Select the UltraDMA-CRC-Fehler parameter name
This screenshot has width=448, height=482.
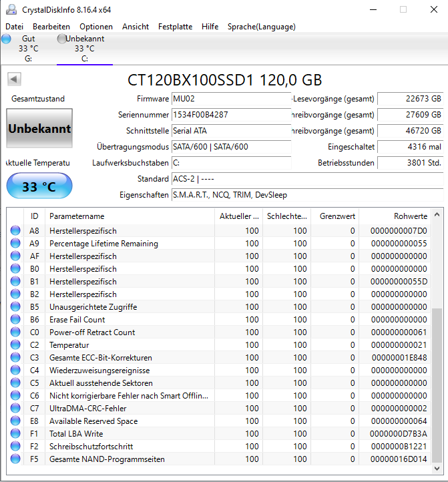(x=88, y=408)
